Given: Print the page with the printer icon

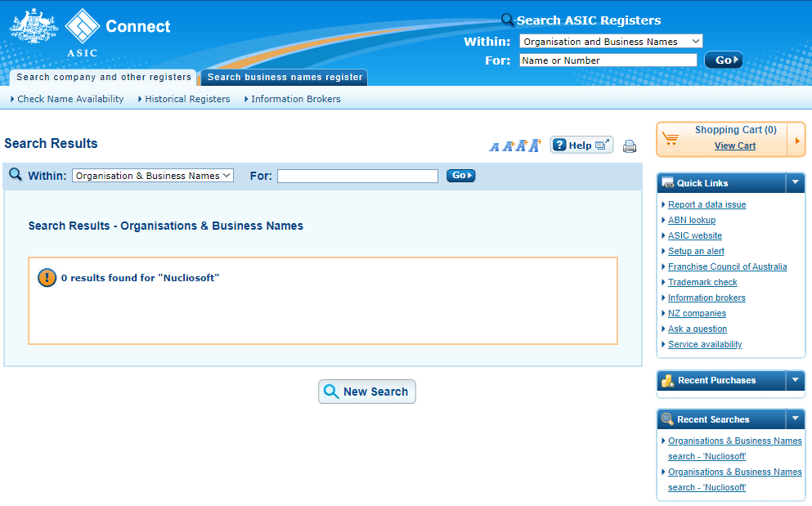Looking at the screenshot, I should [x=629, y=146].
